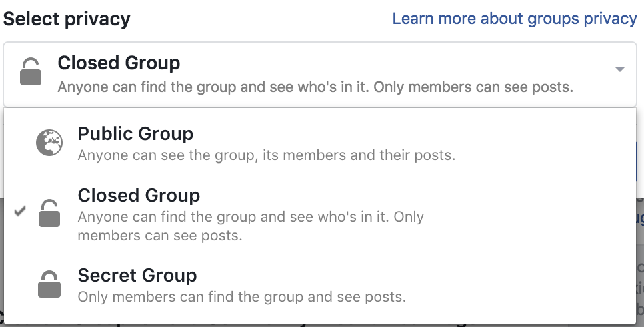Screen dimensions: 644x327
Task: Click the open-lock icon in the Closed Group list row
Action: coord(49,214)
